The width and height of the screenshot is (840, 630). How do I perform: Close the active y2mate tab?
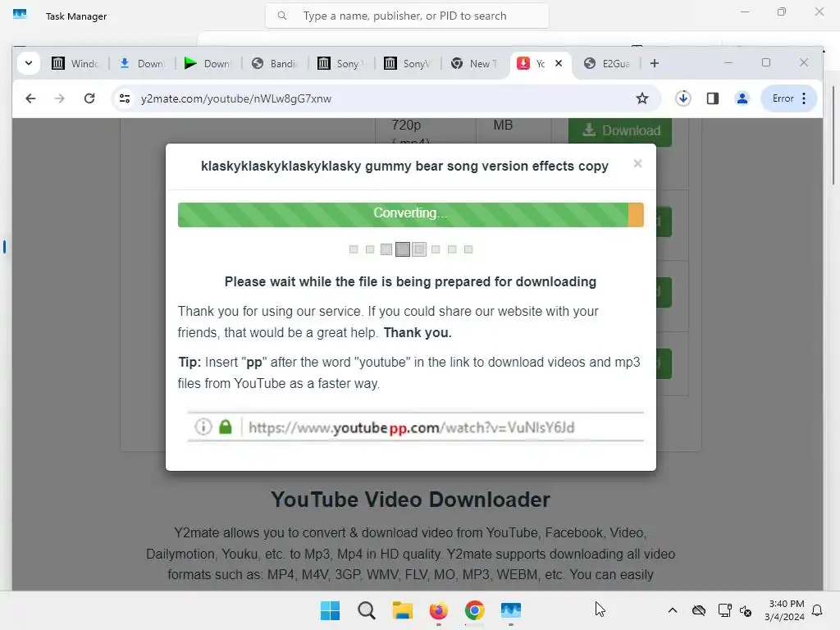(x=559, y=63)
